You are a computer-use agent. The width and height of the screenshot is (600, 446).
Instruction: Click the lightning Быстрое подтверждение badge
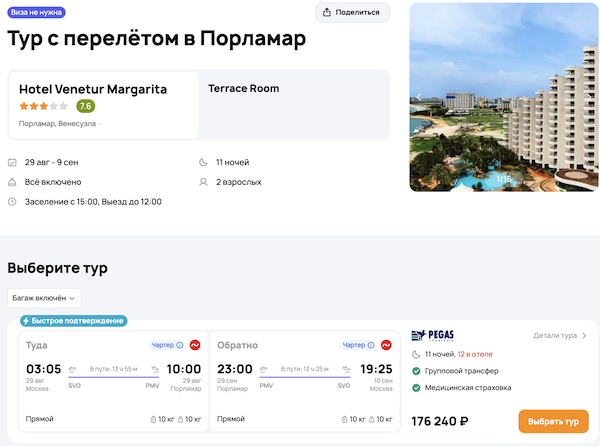coord(76,320)
